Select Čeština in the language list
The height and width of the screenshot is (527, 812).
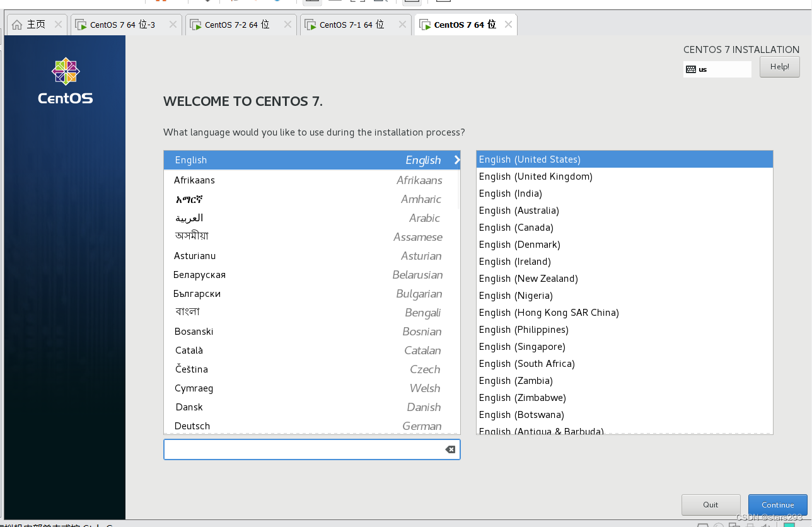coord(311,369)
